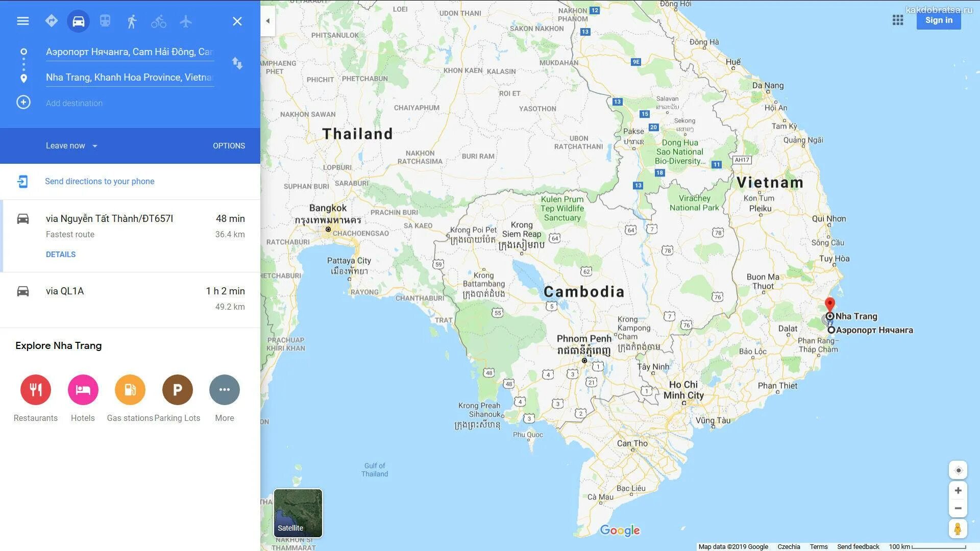This screenshot has width=980, height=551.
Task: Expand the OPTIONS settings panel
Action: [x=228, y=145]
